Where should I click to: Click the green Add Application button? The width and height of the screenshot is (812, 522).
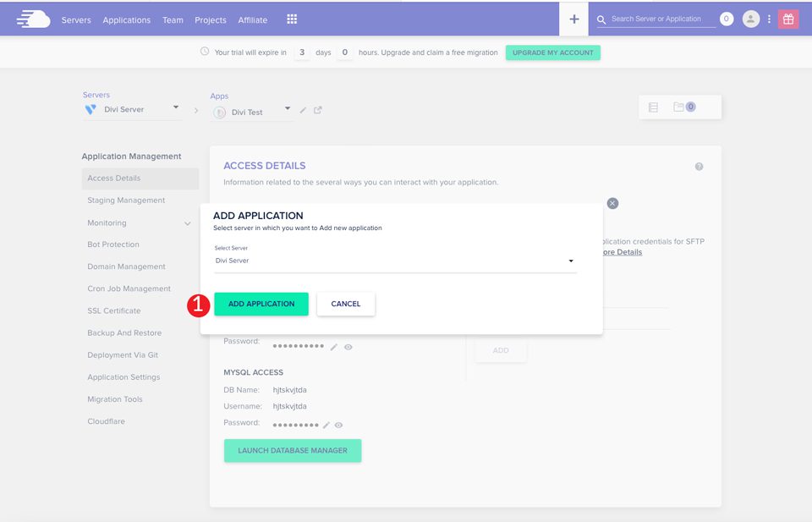(261, 304)
